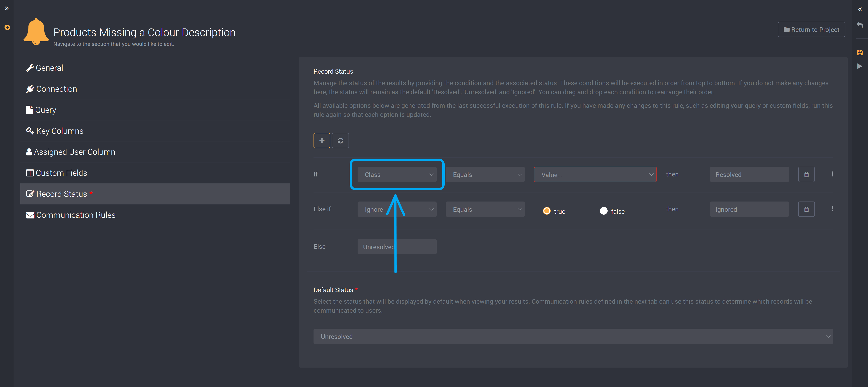
Task: Click the delete icon for Resolved row
Action: tap(807, 174)
